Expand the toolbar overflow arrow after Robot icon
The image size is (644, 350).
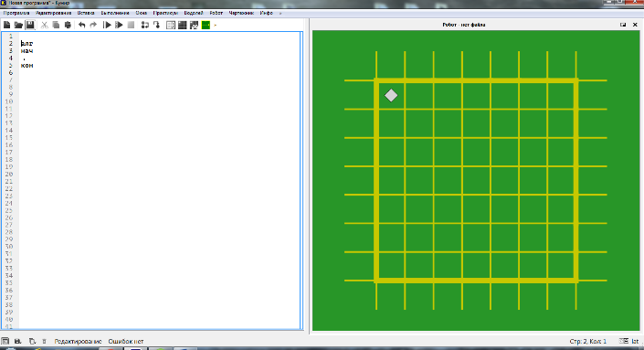[x=216, y=25]
